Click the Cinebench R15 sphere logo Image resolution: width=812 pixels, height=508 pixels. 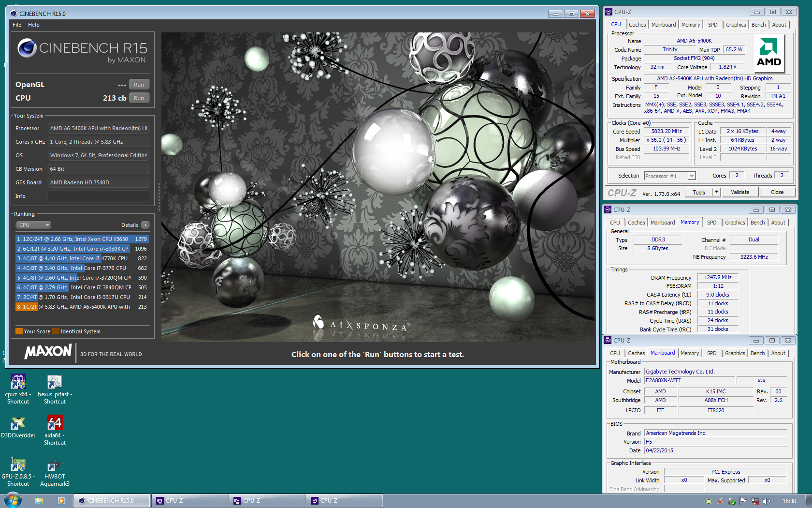coord(27,48)
